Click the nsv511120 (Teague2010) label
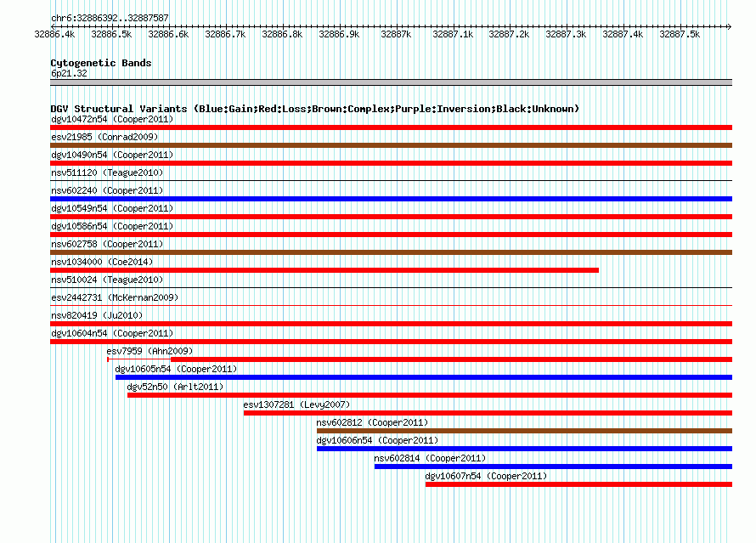The height and width of the screenshot is (543, 756). (x=107, y=173)
